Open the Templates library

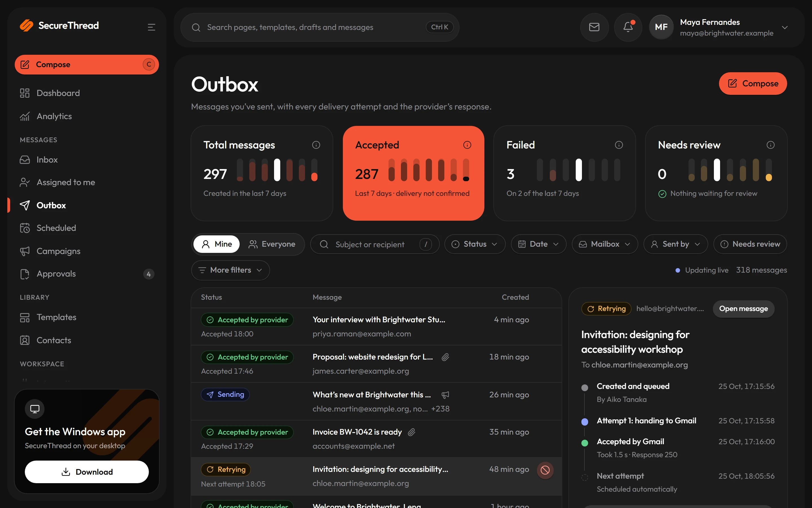(87, 317)
